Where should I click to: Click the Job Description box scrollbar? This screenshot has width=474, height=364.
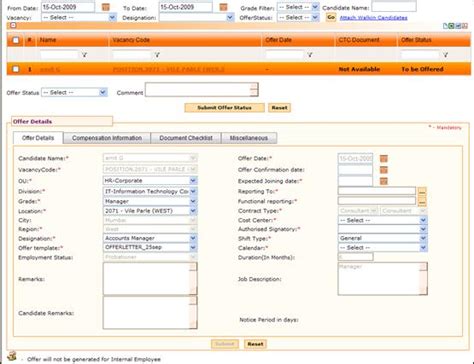coord(423,279)
